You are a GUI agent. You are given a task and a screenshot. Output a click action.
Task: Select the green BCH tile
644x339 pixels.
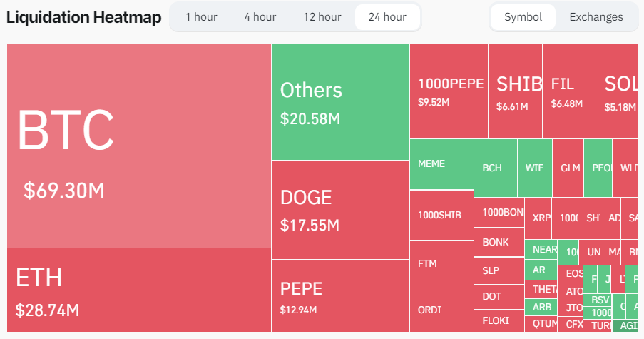click(495, 168)
